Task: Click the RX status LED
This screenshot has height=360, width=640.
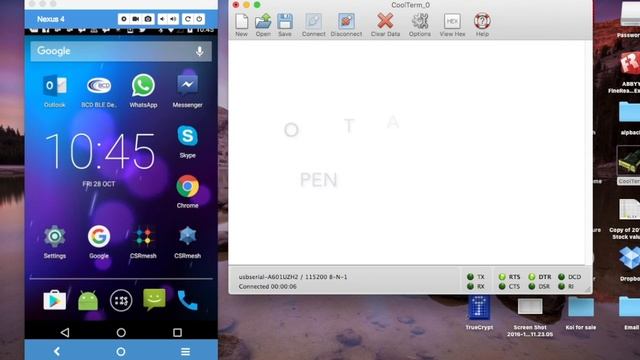Action: point(470,287)
